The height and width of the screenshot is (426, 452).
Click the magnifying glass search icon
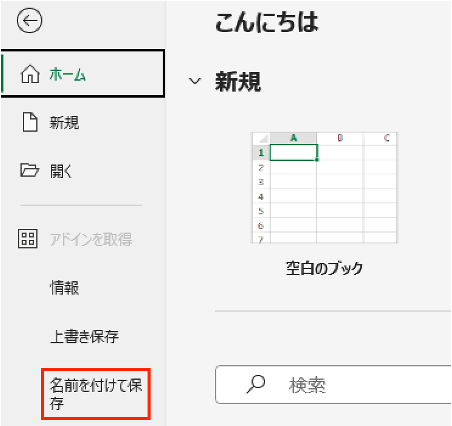click(x=256, y=384)
